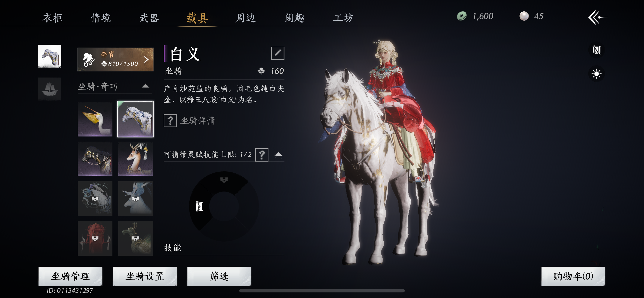Select the boat vehicle category icon

pyautogui.click(x=50, y=89)
